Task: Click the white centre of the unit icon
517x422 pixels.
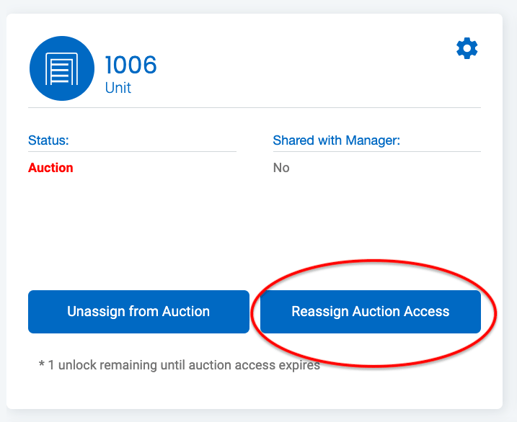Action: [x=62, y=69]
